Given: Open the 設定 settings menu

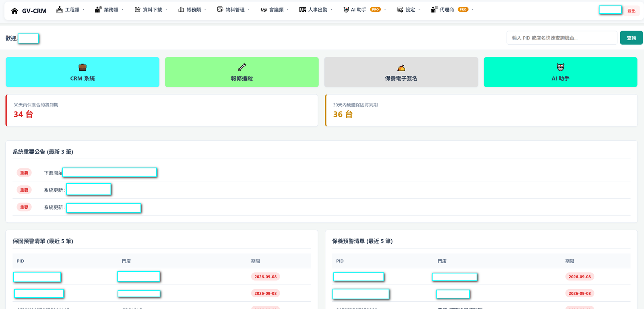Looking at the screenshot, I should tap(408, 10).
